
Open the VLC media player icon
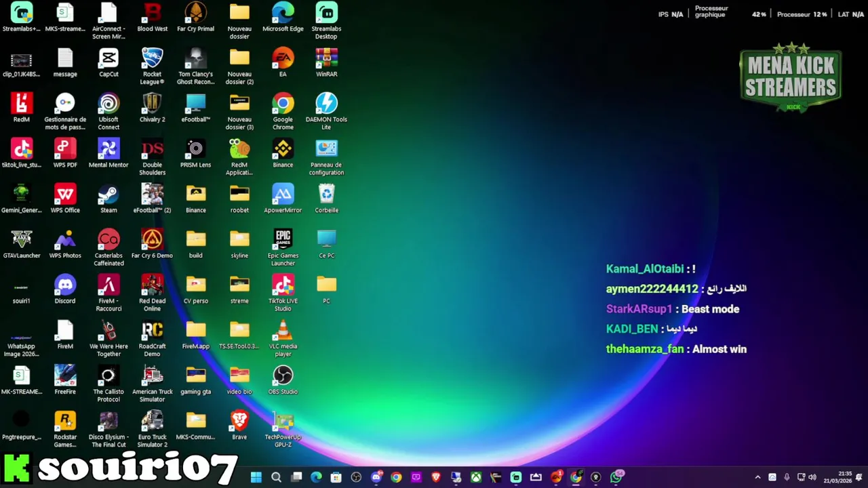point(283,338)
